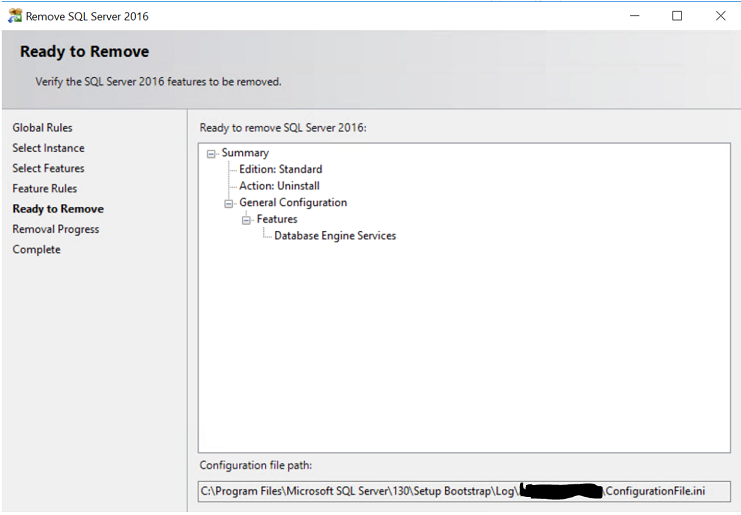Open the Select Features step

coord(48,168)
